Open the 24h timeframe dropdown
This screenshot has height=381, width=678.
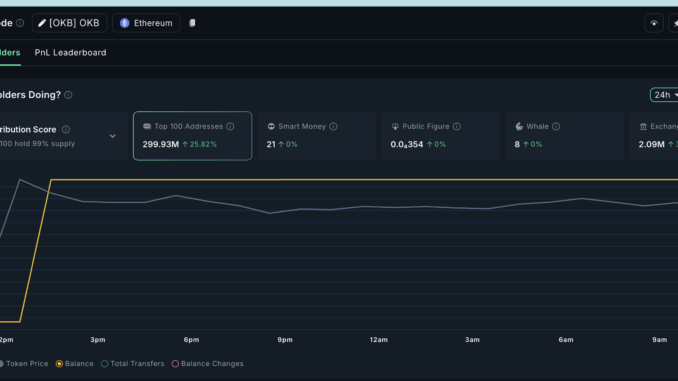pyautogui.click(x=665, y=95)
